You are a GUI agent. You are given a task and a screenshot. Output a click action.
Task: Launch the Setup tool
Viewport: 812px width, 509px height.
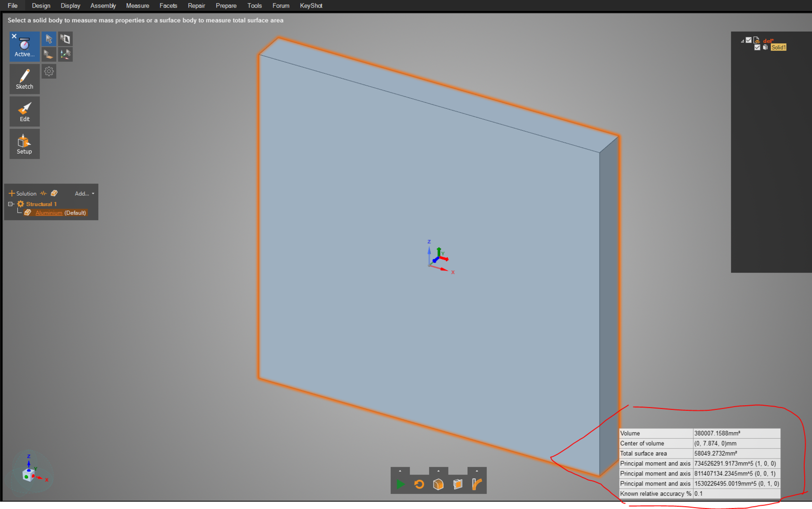coord(25,144)
